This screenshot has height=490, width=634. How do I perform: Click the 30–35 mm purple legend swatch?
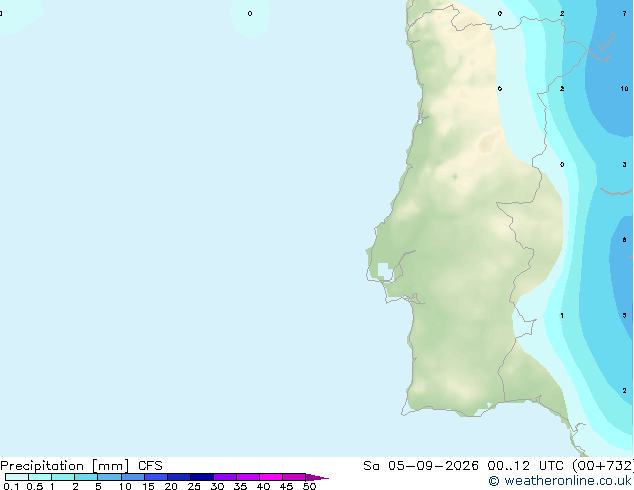(x=225, y=477)
